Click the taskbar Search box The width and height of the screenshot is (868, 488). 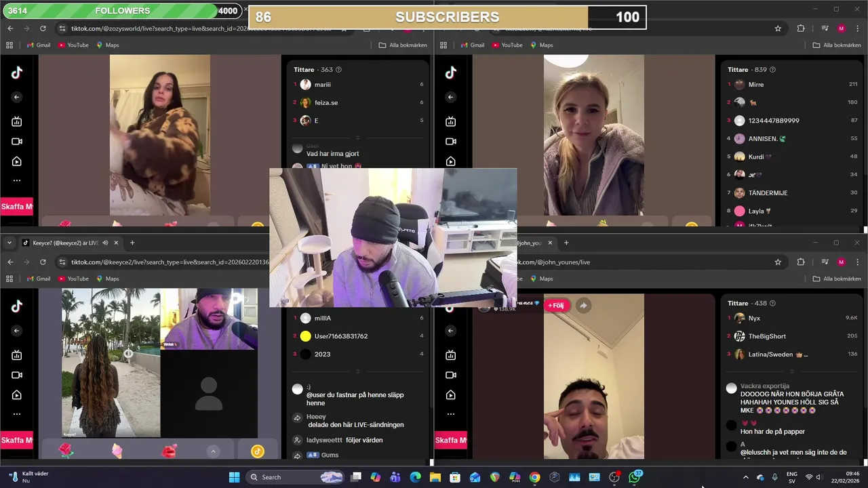295,477
